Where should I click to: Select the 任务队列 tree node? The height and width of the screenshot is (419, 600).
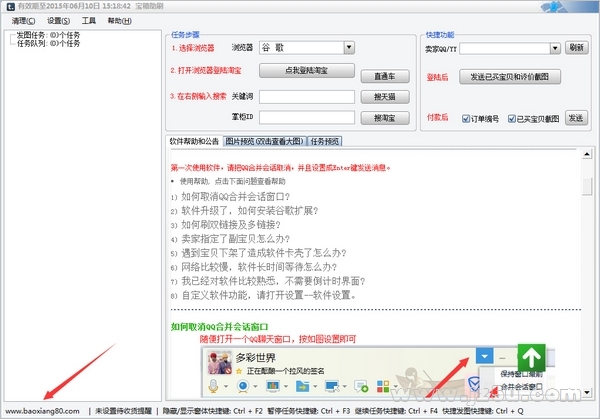(x=48, y=43)
